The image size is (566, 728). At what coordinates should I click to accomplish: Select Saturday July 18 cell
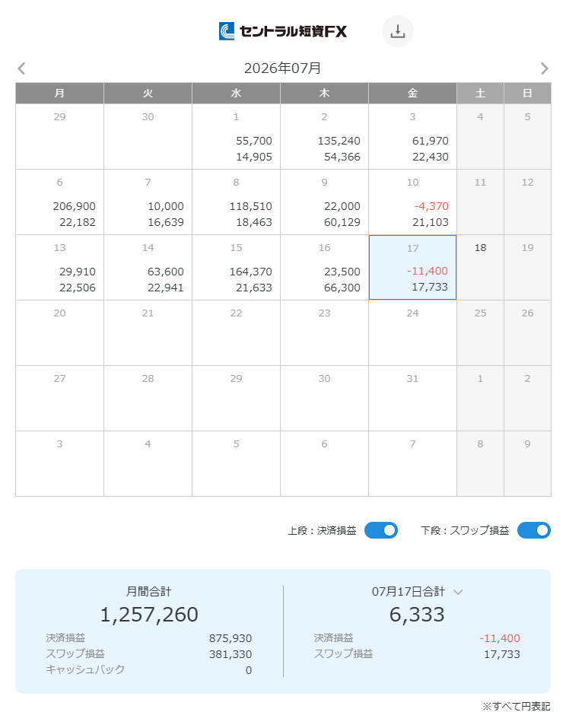[x=480, y=268]
